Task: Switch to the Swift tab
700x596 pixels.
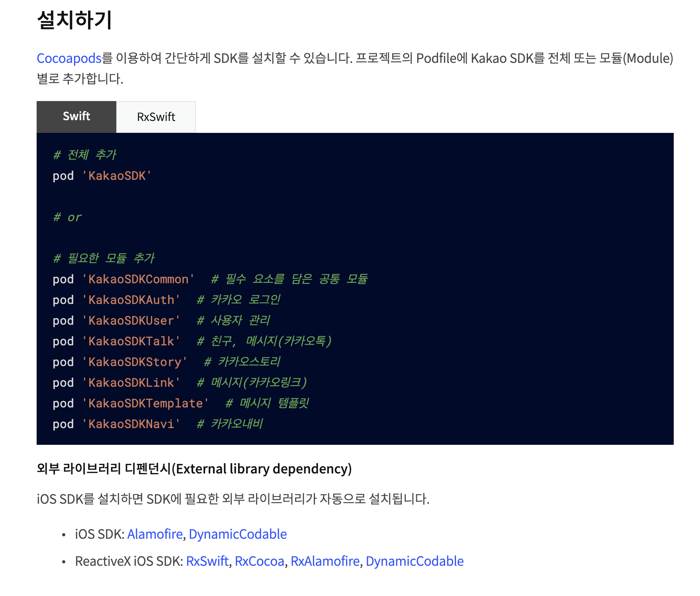Action: (x=76, y=117)
